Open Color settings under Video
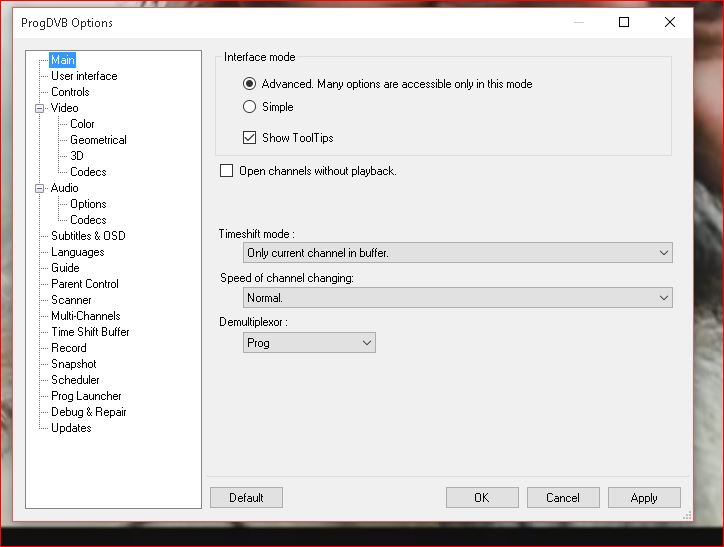Image resolution: width=724 pixels, height=547 pixels. (x=82, y=124)
